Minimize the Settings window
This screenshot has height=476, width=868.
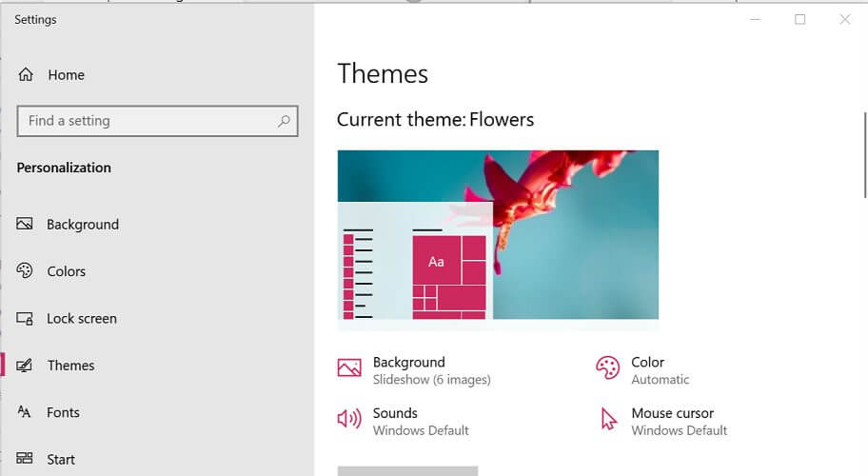pos(755,19)
